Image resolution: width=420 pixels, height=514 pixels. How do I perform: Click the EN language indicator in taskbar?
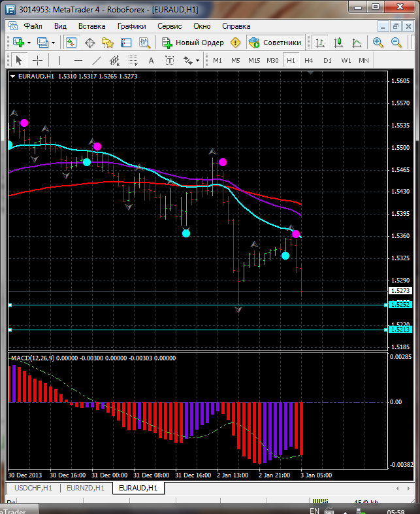point(314,511)
